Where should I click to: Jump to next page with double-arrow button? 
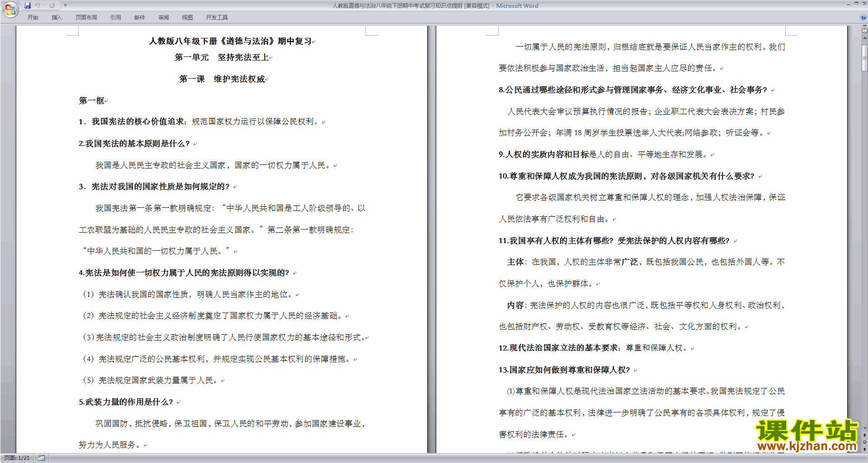coord(864,449)
